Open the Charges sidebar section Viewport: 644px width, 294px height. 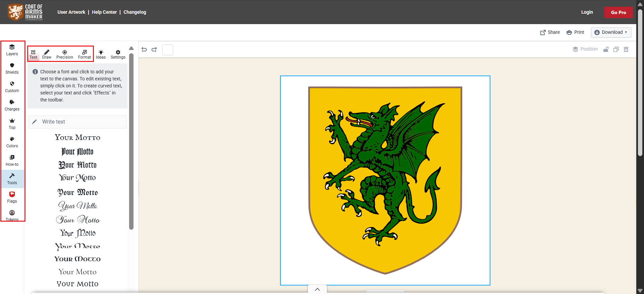click(12, 105)
